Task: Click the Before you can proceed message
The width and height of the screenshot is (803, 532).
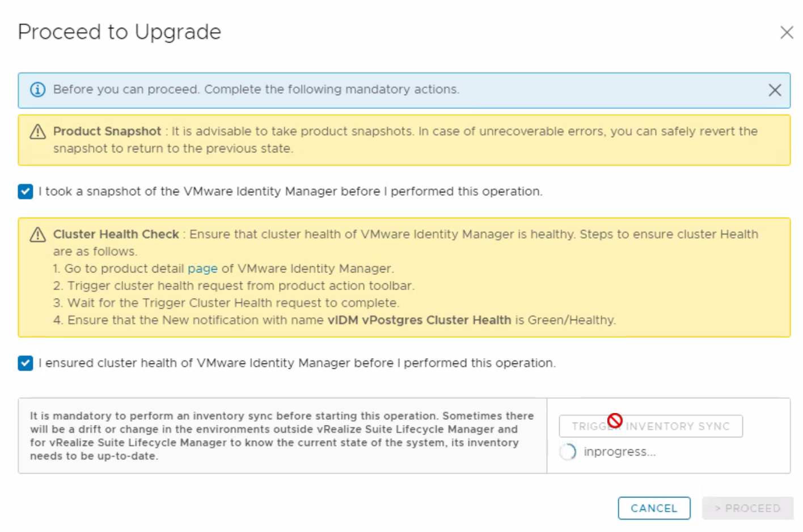Action: [256, 90]
